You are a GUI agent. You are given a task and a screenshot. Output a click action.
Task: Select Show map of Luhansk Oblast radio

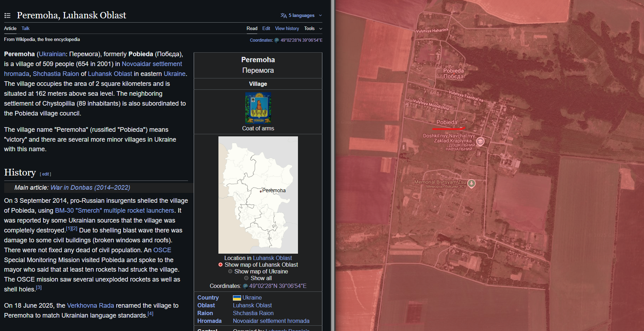coord(221,265)
